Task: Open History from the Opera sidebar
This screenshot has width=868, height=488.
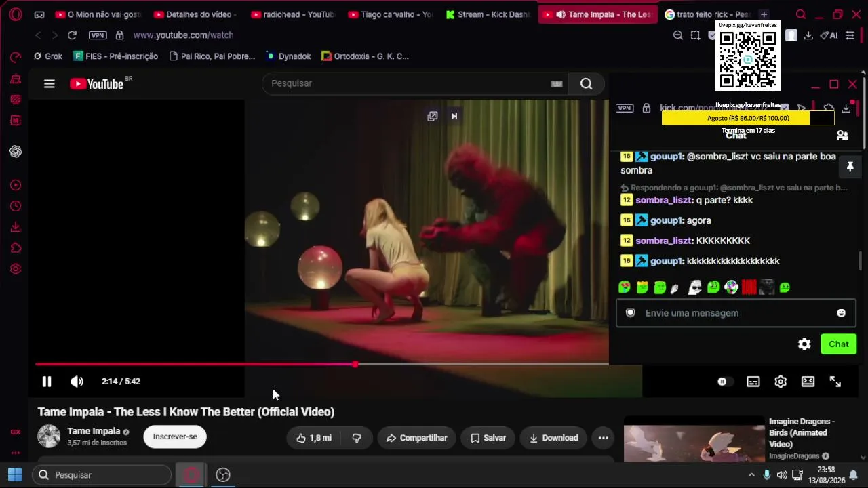Action: pos(16,206)
